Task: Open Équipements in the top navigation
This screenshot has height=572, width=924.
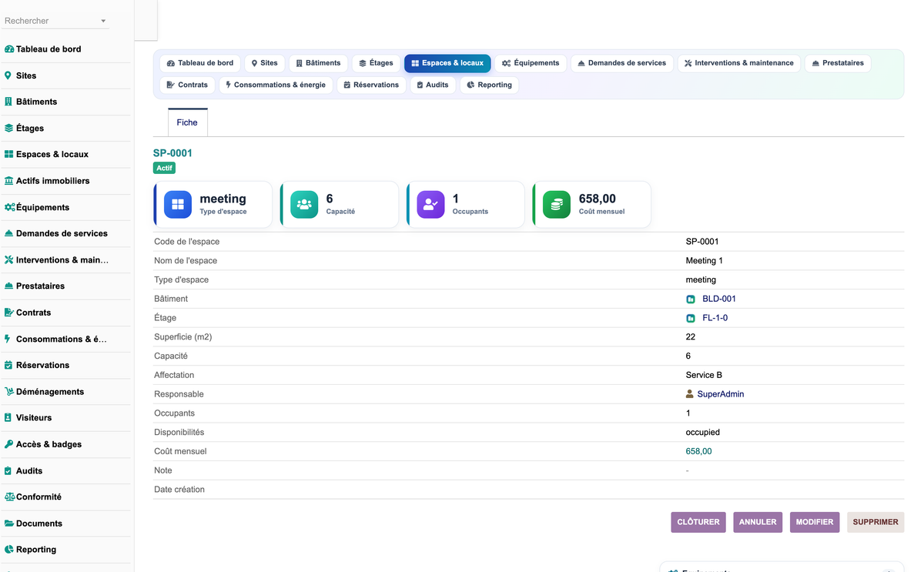Action: pyautogui.click(x=531, y=63)
